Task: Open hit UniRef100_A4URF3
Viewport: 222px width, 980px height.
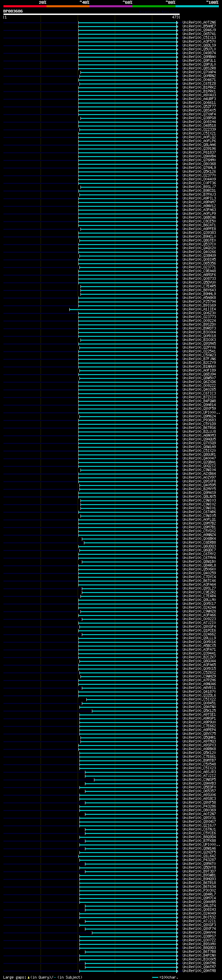Action: coord(199,99)
